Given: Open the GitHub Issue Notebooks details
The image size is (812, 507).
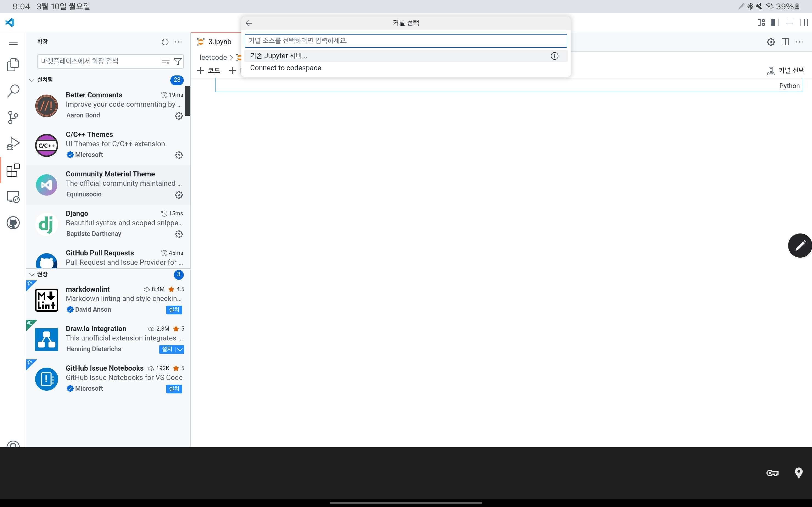Looking at the screenshot, I should [108, 379].
